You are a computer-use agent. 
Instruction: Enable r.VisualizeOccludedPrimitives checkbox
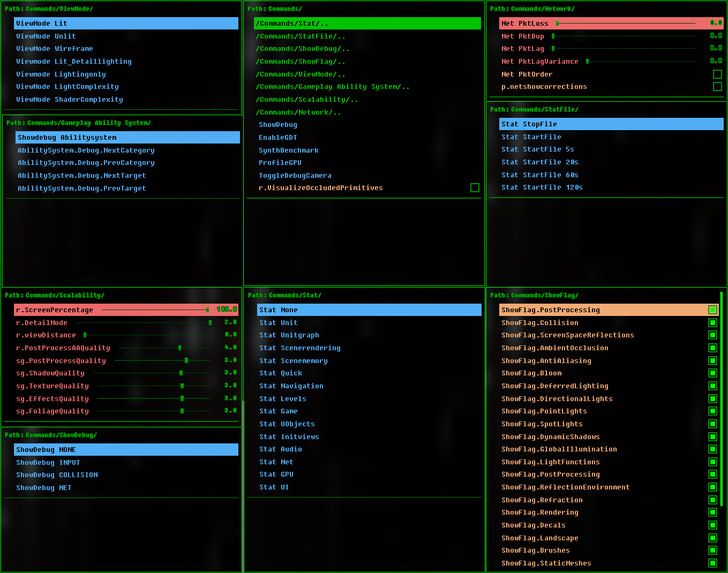pos(475,187)
